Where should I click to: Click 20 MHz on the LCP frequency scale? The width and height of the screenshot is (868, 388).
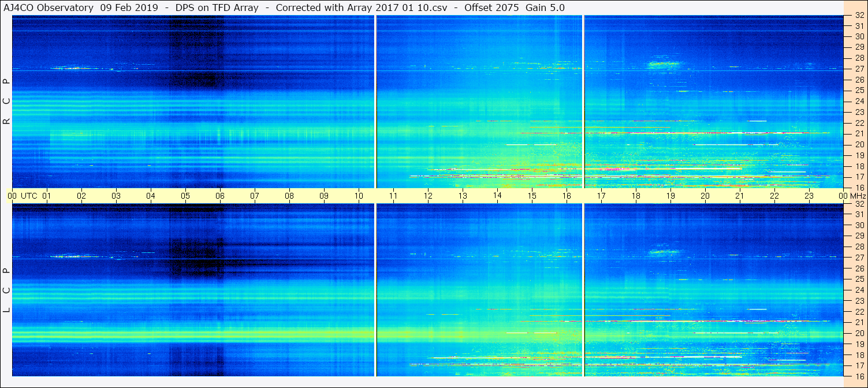point(859,333)
